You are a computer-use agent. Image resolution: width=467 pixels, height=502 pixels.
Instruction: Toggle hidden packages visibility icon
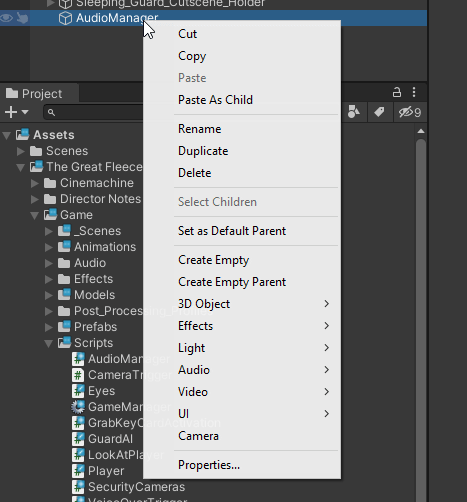(x=410, y=112)
